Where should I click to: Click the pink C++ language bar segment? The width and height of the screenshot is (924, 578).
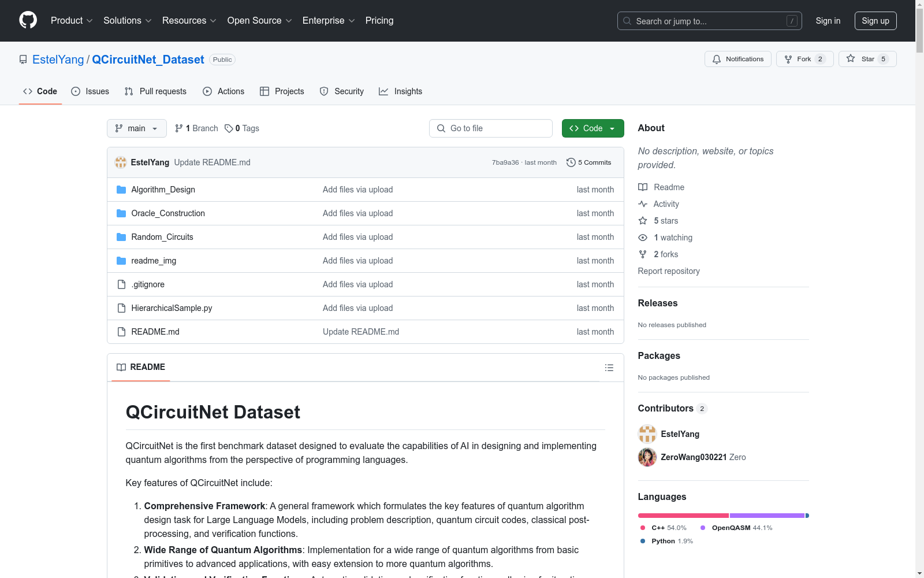(683, 516)
